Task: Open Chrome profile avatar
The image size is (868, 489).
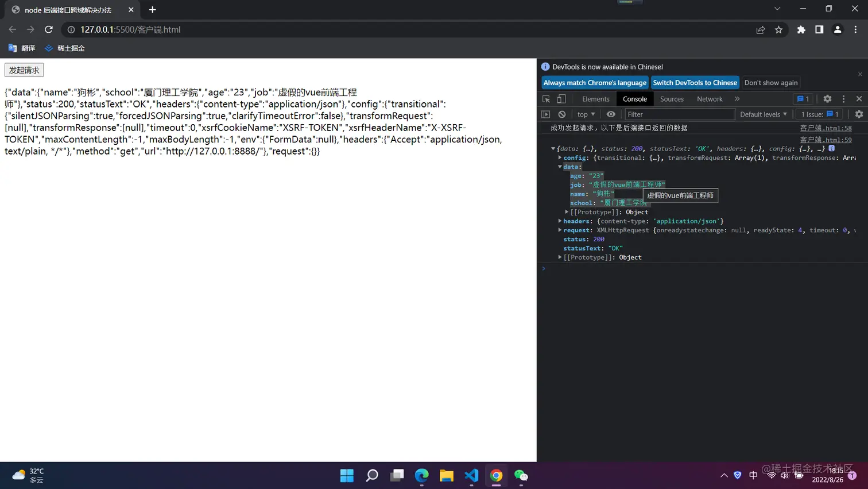Action: pyautogui.click(x=838, y=29)
